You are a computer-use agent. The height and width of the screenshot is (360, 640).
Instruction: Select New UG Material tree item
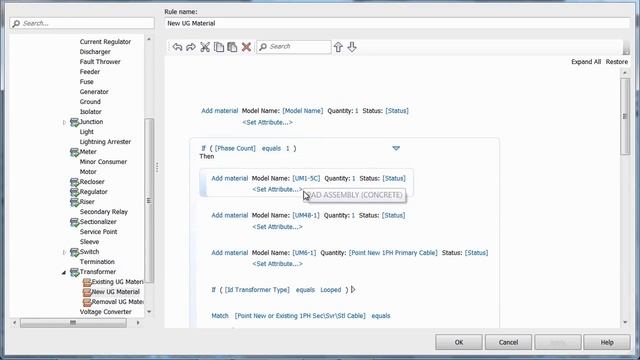[x=116, y=292]
